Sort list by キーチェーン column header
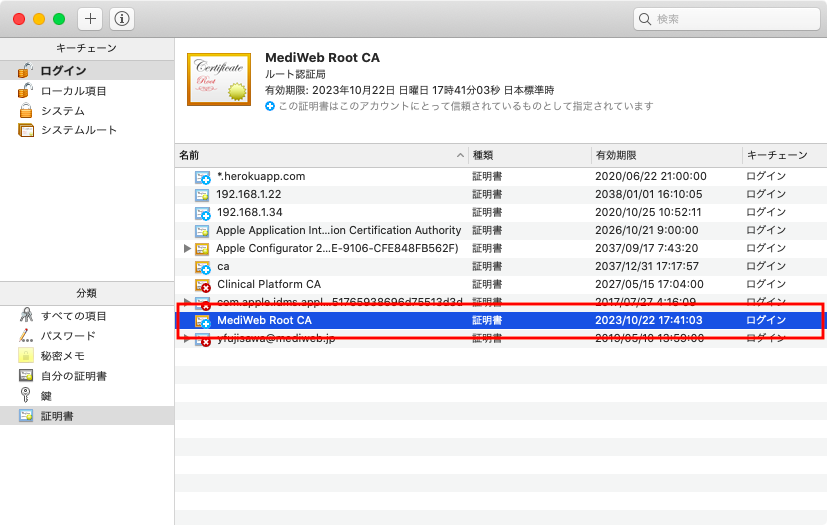This screenshot has width=827, height=525. click(785, 155)
